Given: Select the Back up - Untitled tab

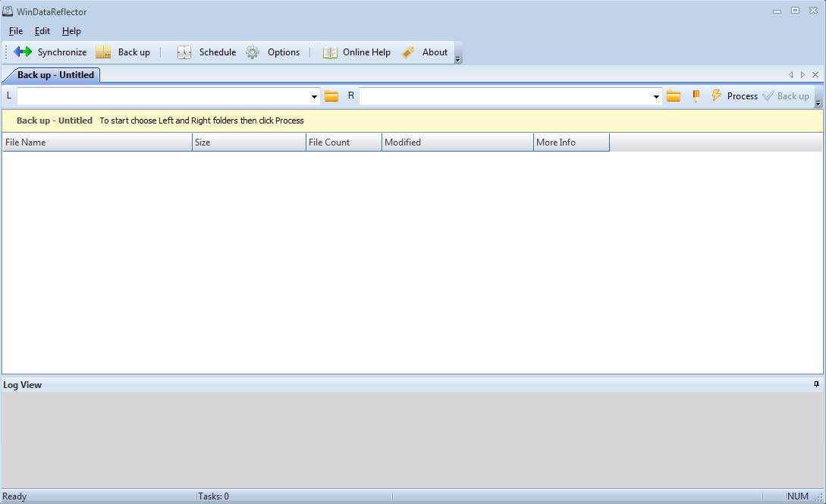Looking at the screenshot, I should [55, 75].
